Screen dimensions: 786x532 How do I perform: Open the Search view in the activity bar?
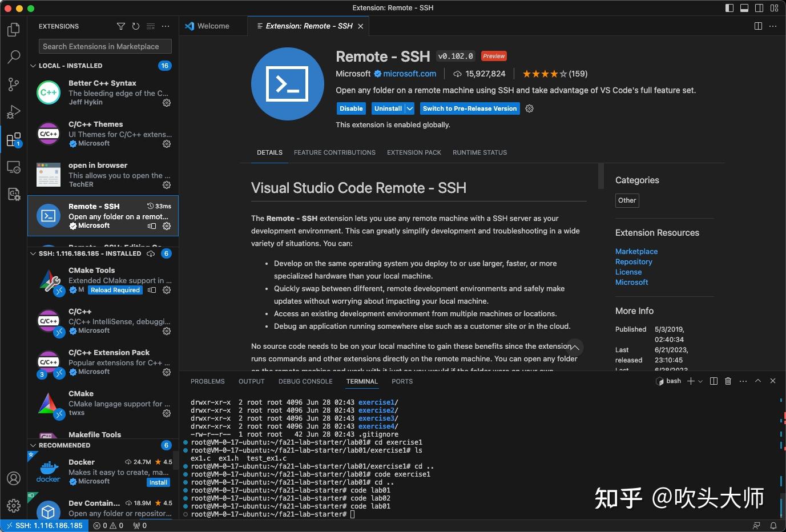[13, 57]
